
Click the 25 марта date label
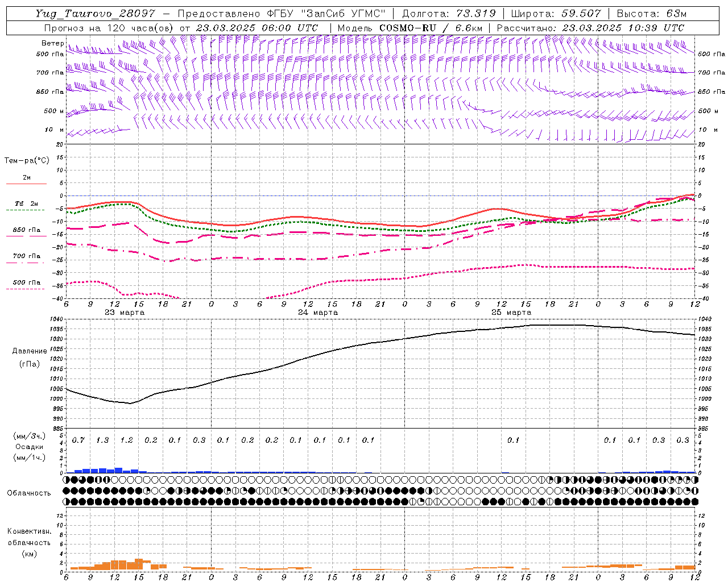click(511, 313)
